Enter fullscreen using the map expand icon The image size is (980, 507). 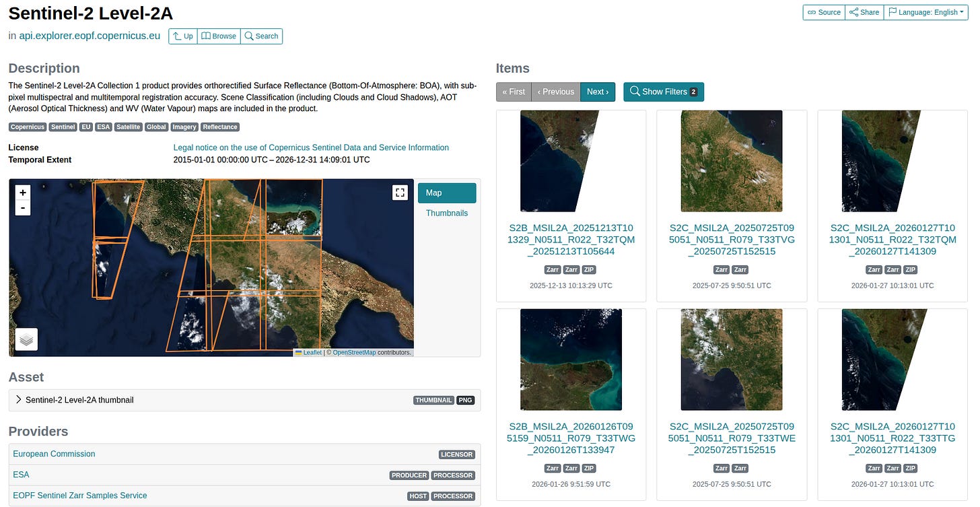point(400,192)
